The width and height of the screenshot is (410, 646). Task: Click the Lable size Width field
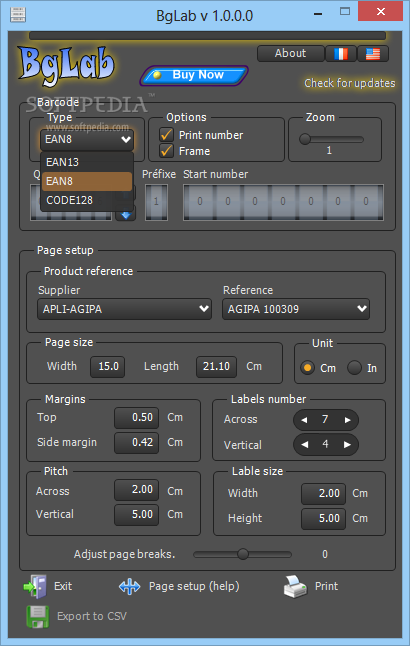point(323,494)
